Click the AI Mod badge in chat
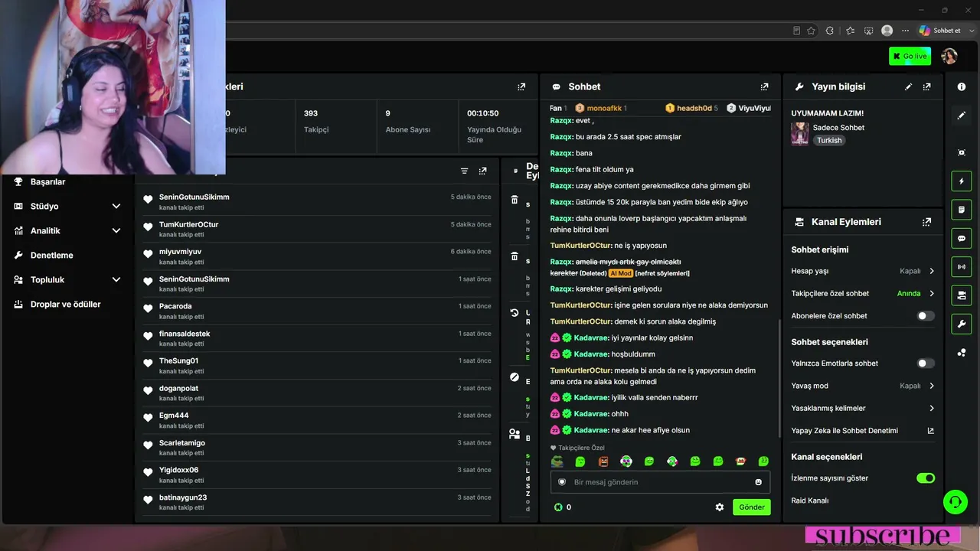The width and height of the screenshot is (980, 551). (621, 273)
